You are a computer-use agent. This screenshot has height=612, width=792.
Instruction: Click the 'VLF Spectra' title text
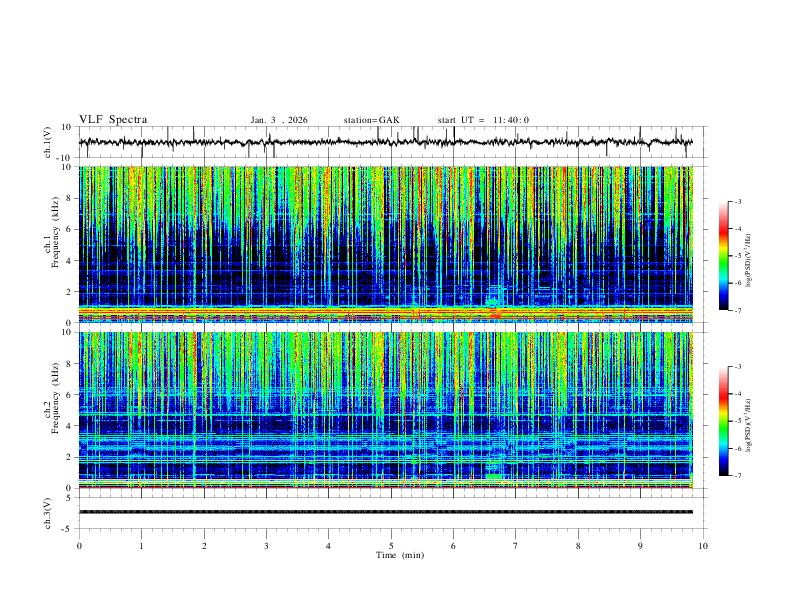coord(113,120)
